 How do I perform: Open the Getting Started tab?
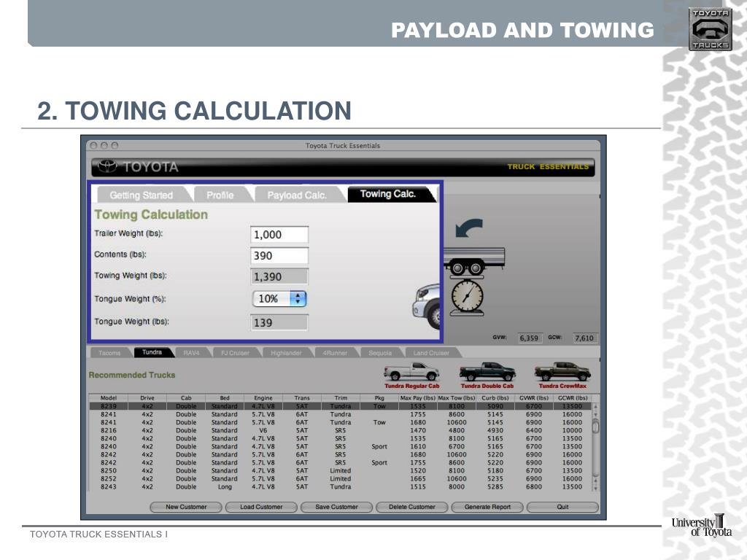(142, 195)
